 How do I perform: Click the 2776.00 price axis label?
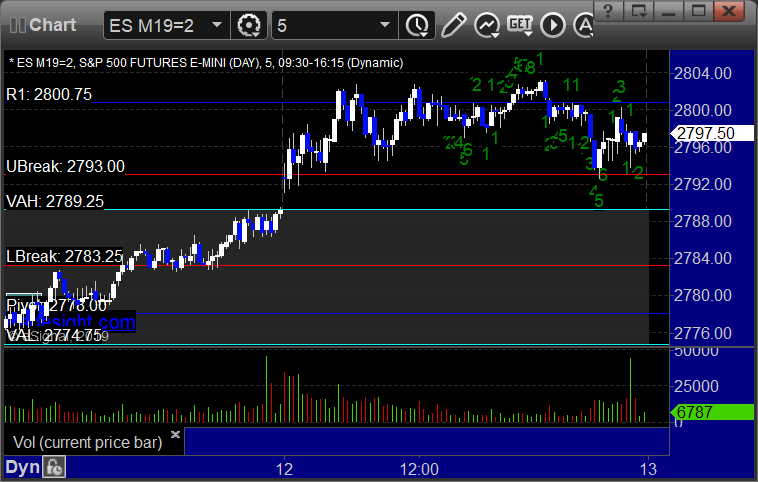click(x=702, y=333)
